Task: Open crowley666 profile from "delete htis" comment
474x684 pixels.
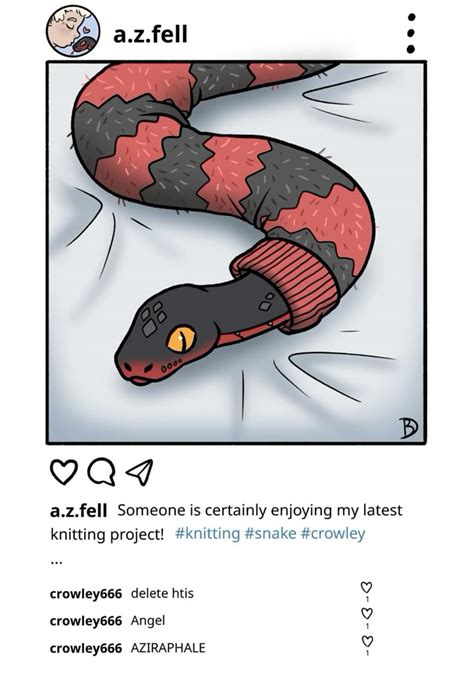Action: pyautogui.click(x=86, y=594)
